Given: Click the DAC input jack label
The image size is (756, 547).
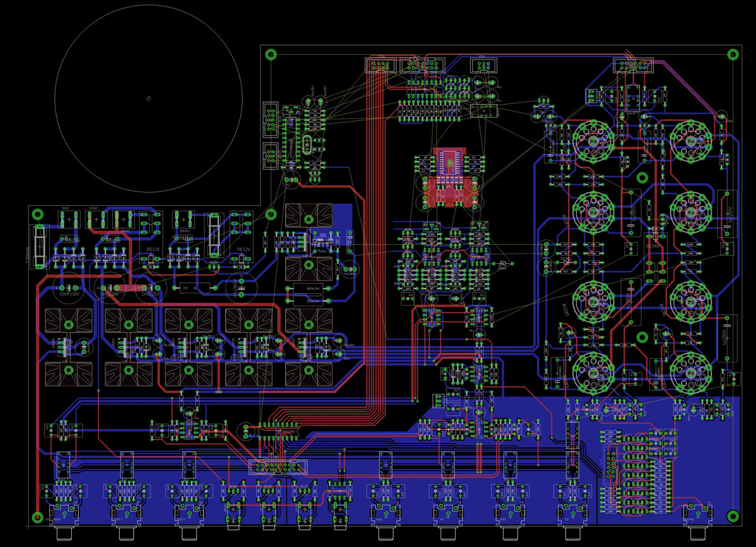Looking at the screenshot, I should click(x=503, y=520).
